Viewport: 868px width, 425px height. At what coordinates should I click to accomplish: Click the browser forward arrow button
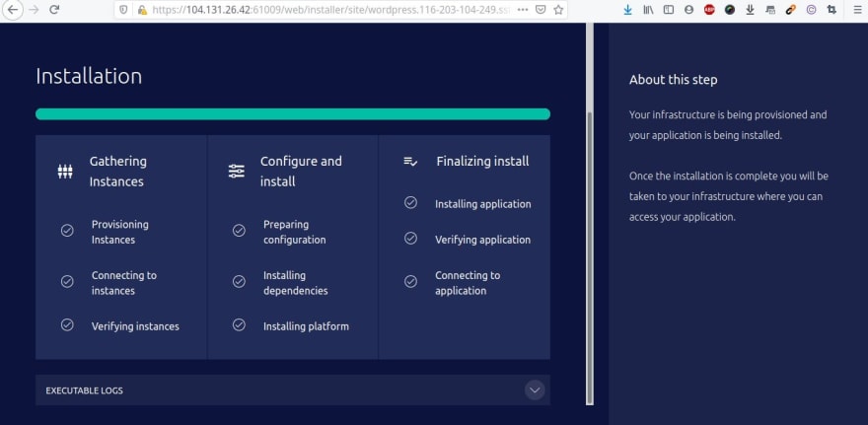point(34,10)
